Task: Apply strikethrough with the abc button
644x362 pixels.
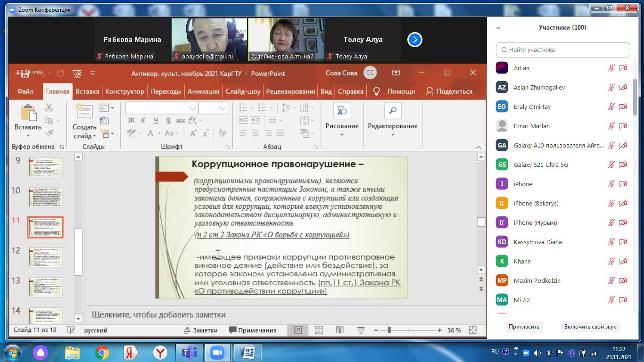Action: (181, 121)
